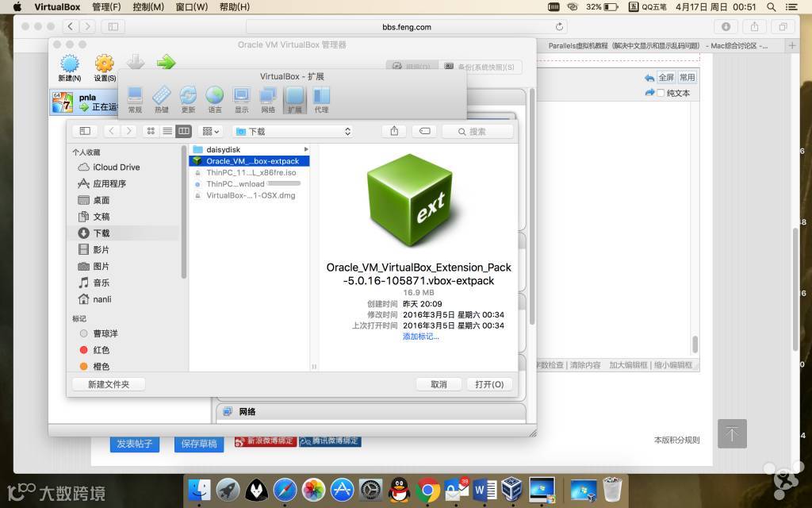Open the arrange-by grouping dropdown
The width and height of the screenshot is (812, 508).
(211, 131)
